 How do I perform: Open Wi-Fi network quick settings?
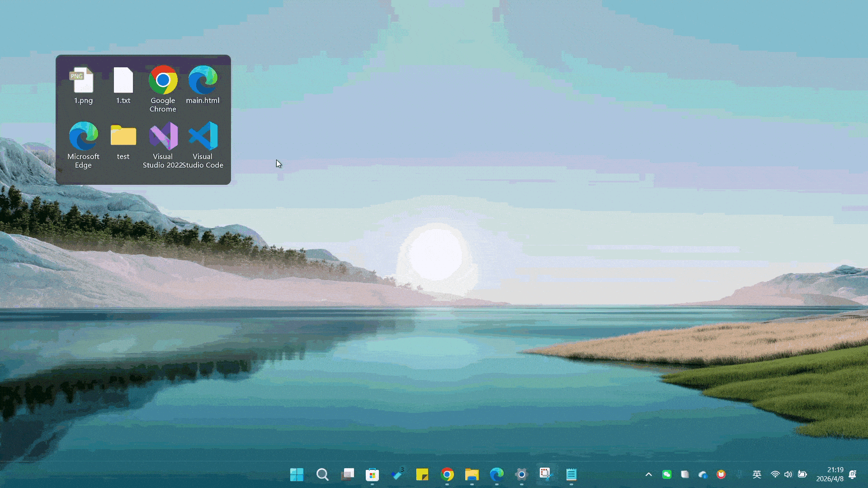(x=775, y=474)
